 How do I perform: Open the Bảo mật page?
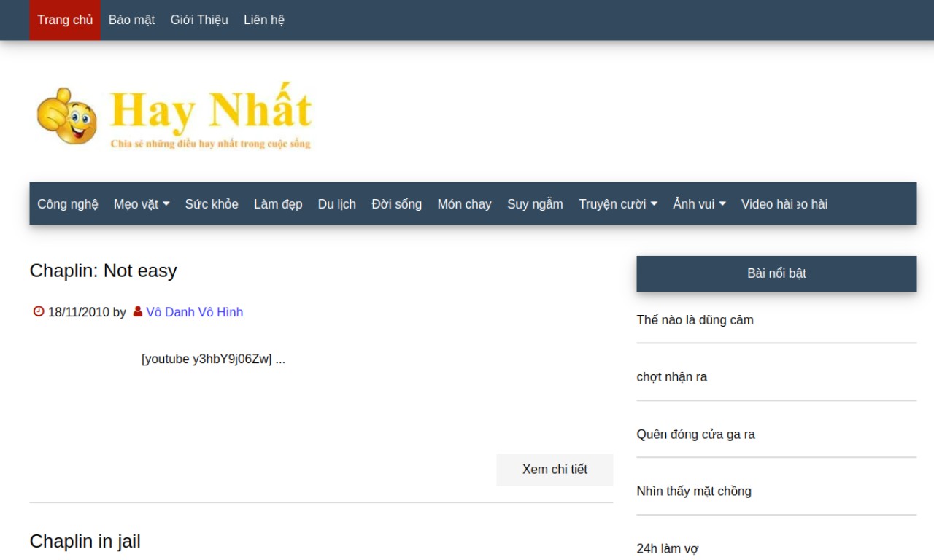(x=131, y=20)
